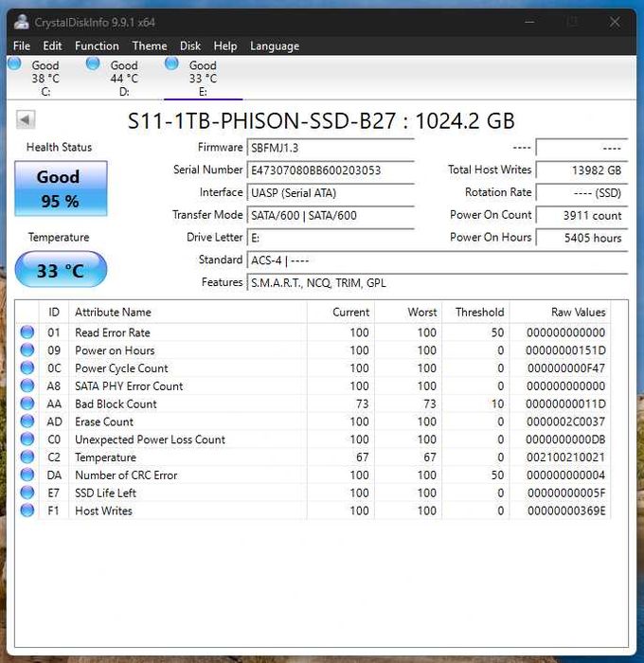
Task: Click the Firmware field SBFMJ1.3
Action: pyautogui.click(x=331, y=148)
